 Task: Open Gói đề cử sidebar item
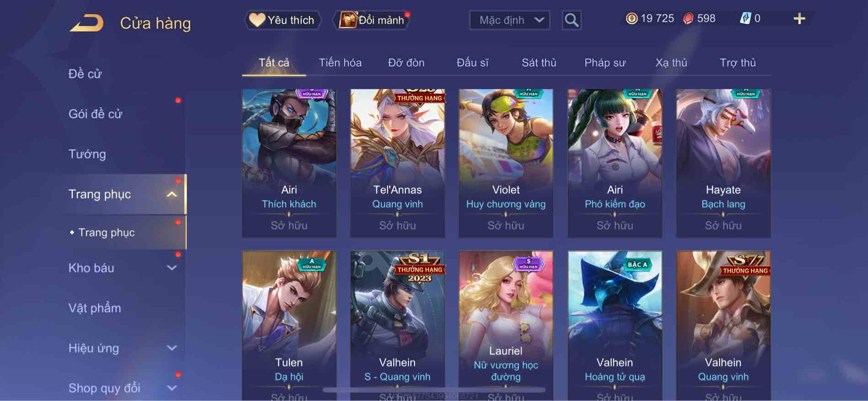click(x=96, y=114)
